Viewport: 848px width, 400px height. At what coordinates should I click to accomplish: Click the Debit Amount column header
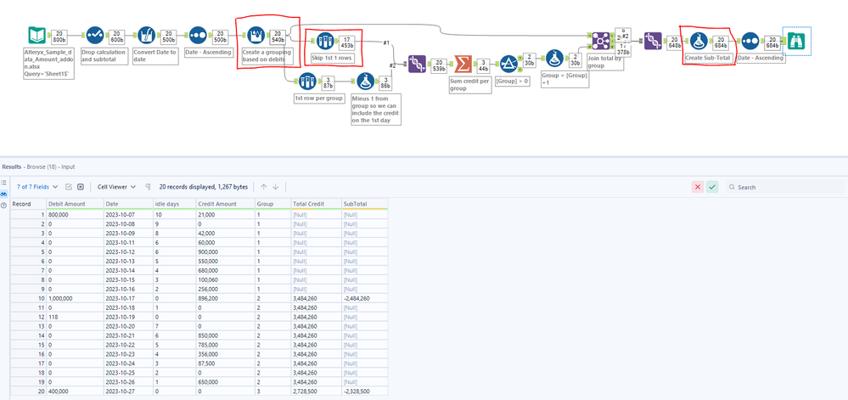pyautogui.click(x=67, y=204)
